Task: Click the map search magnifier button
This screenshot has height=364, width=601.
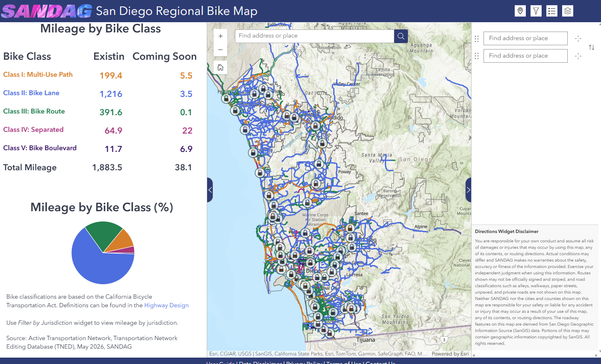Action: coord(401,36)
